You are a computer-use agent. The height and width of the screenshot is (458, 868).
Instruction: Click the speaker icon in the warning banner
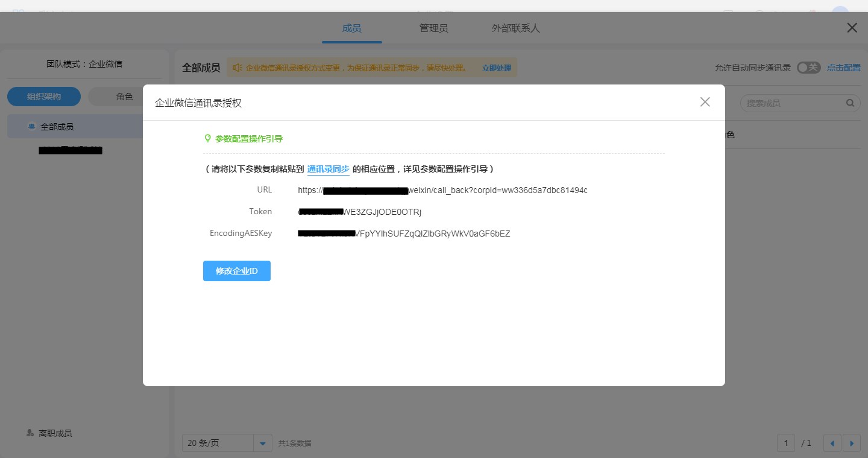coord(237,68)
